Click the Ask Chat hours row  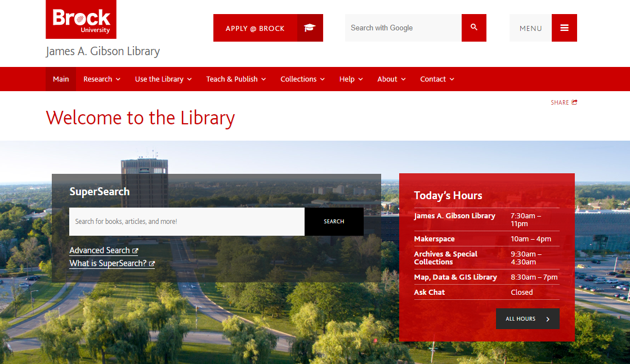click(486, 292)
